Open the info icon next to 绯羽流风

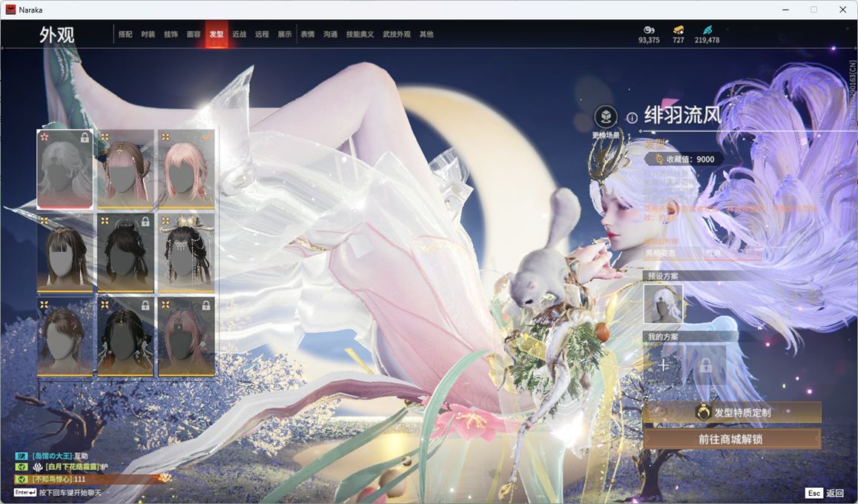[632, 118]
